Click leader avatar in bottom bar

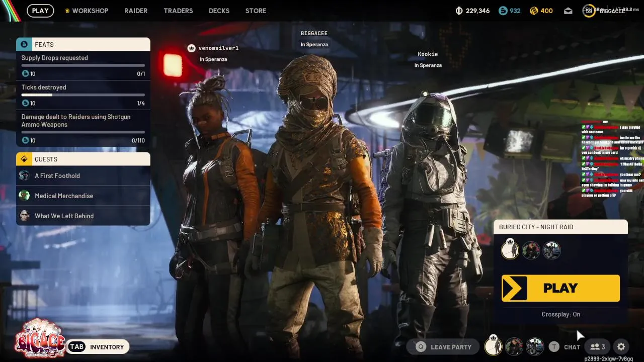click(493, 346)
